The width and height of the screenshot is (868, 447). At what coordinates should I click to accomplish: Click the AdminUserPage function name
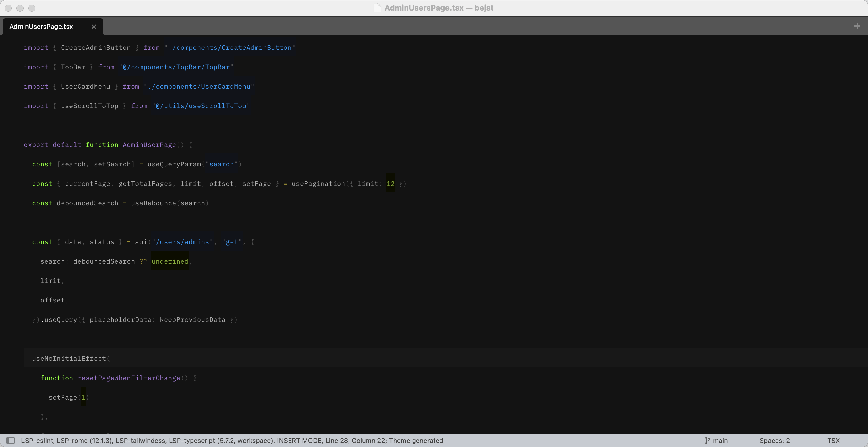click(x=149, y=145)
